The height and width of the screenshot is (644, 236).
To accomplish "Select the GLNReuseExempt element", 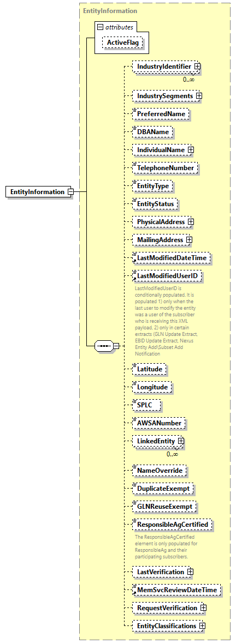I will click(x=164, y=507).
